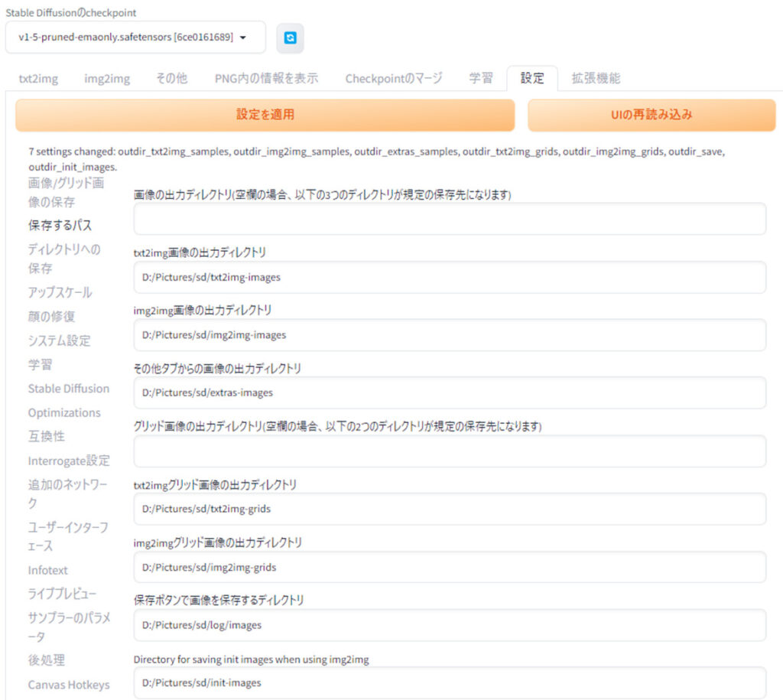The width and height of the screenshot is (783, 700).
Task: Go to the 拡張機能 tab
Action: tap(596, 78)
